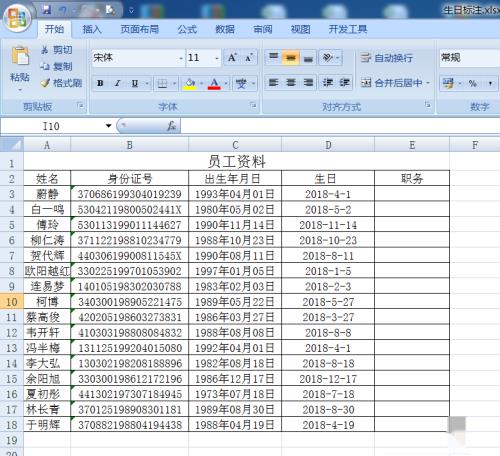Switch to the 插入 (Insert) tab

point(92,29)
